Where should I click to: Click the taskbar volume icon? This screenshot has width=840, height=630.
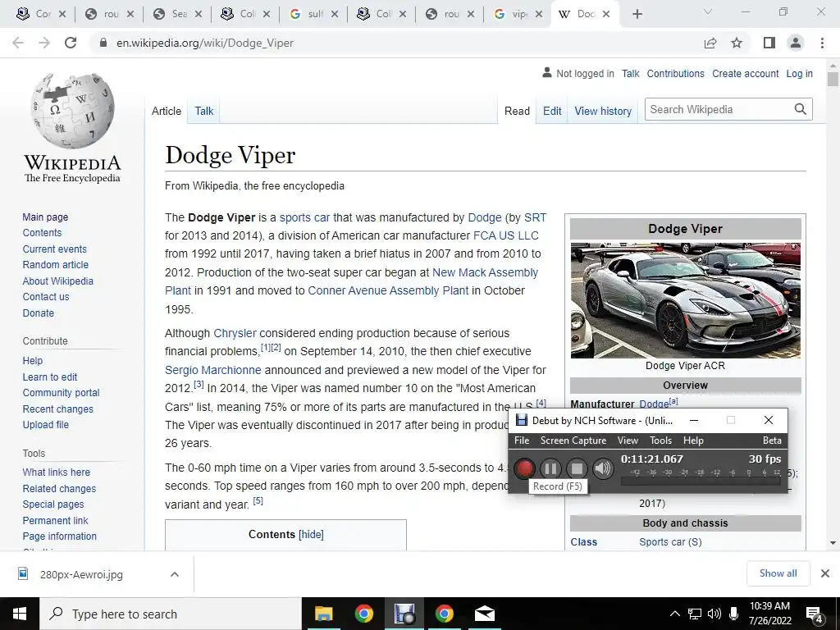click(x=714, y=614)
